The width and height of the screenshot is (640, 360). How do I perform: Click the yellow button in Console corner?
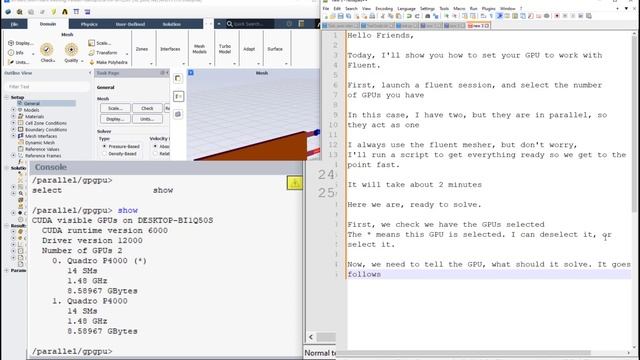pyautogui.click(x=295, y=183)
